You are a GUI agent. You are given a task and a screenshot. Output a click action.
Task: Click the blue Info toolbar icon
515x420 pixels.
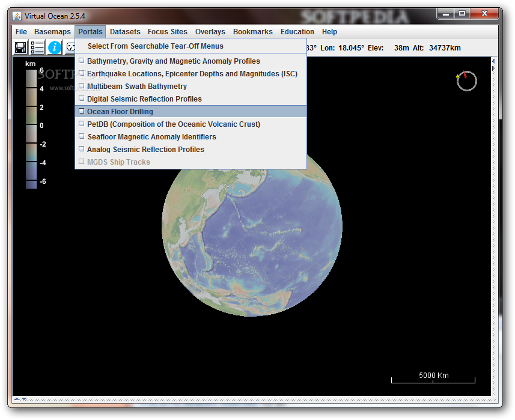55,47
